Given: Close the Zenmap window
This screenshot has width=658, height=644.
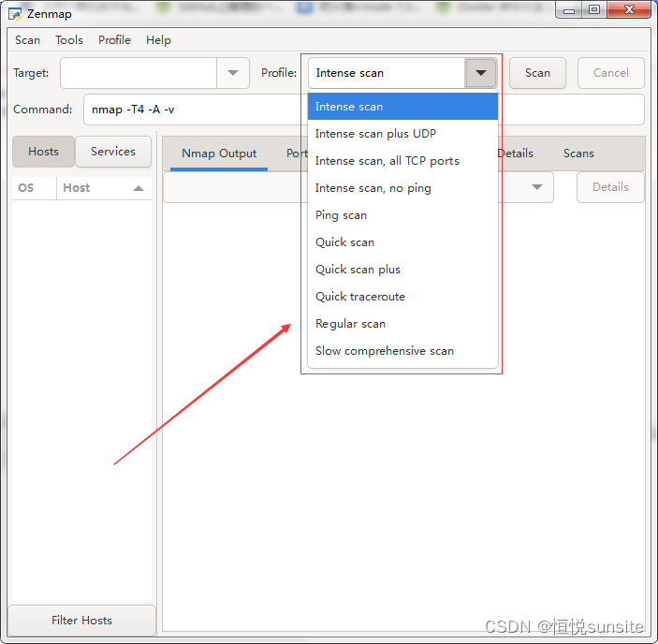Looking at the screenshot, I should point(629,9).
